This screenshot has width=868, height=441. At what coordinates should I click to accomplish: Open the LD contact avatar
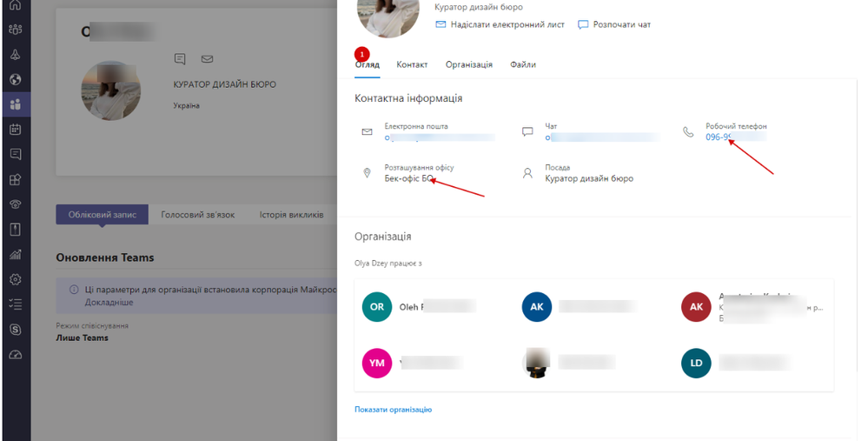(x=696, y=363)
